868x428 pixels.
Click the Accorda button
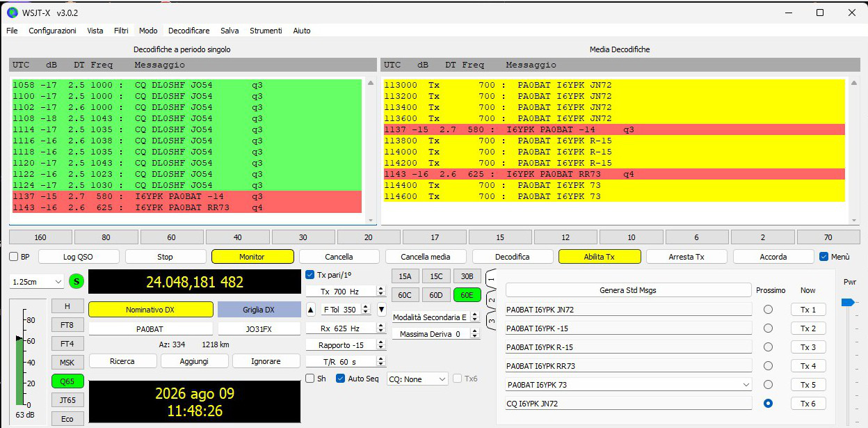coord(773,257)
